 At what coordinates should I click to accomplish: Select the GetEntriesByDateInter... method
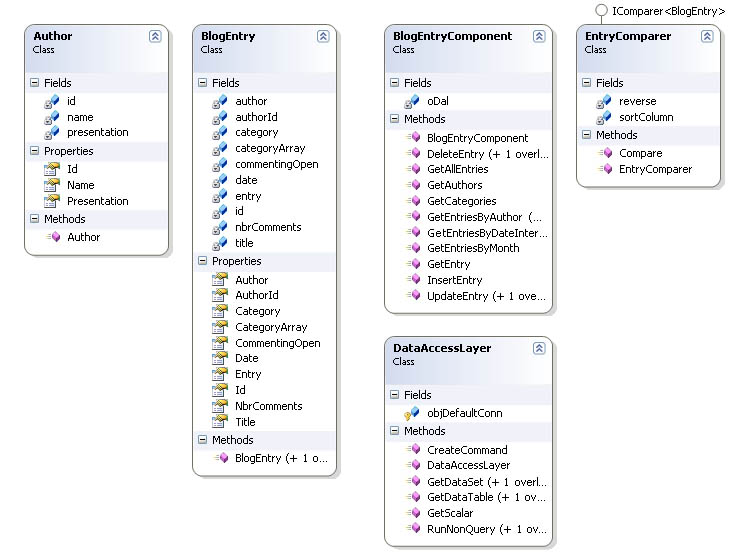[x=487, y=233]
